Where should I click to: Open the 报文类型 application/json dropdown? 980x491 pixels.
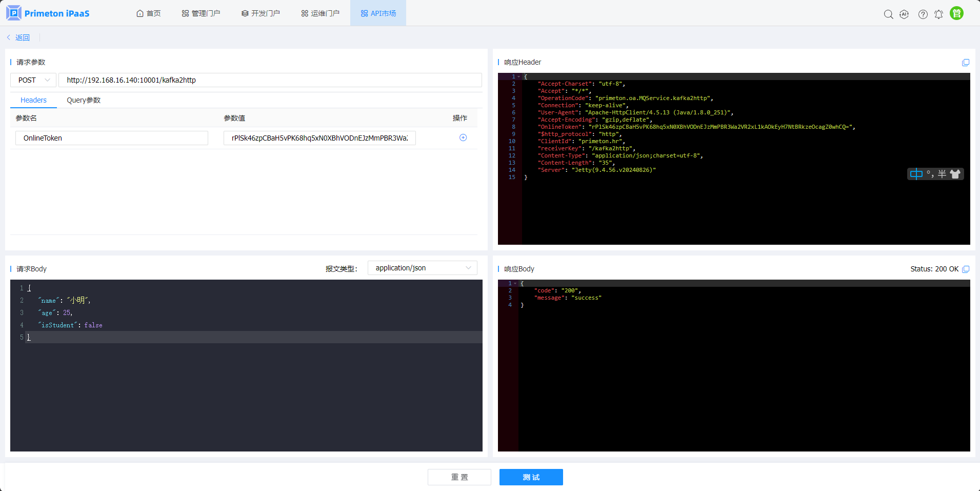422,268
